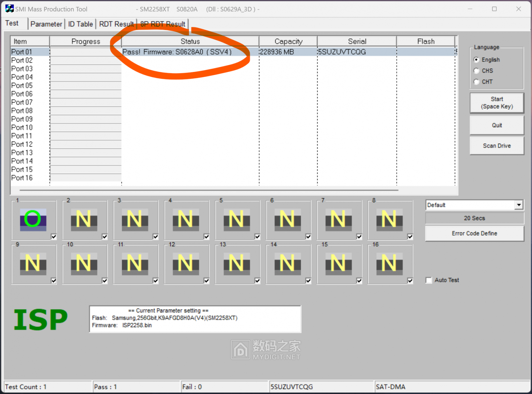The height and width of the screenshot is (394, 532).
Task: Select the Port 08 row
Action: tap(234, 111)
